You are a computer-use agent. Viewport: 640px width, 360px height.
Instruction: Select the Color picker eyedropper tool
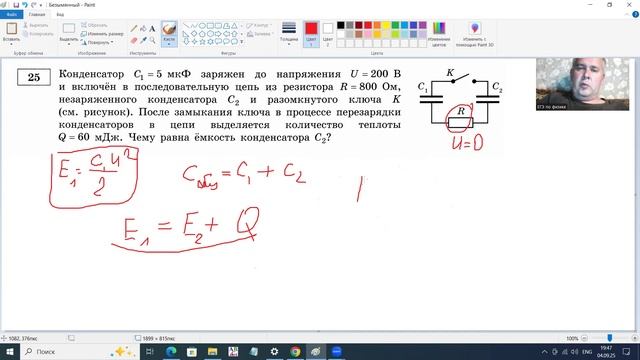point(143,40)
